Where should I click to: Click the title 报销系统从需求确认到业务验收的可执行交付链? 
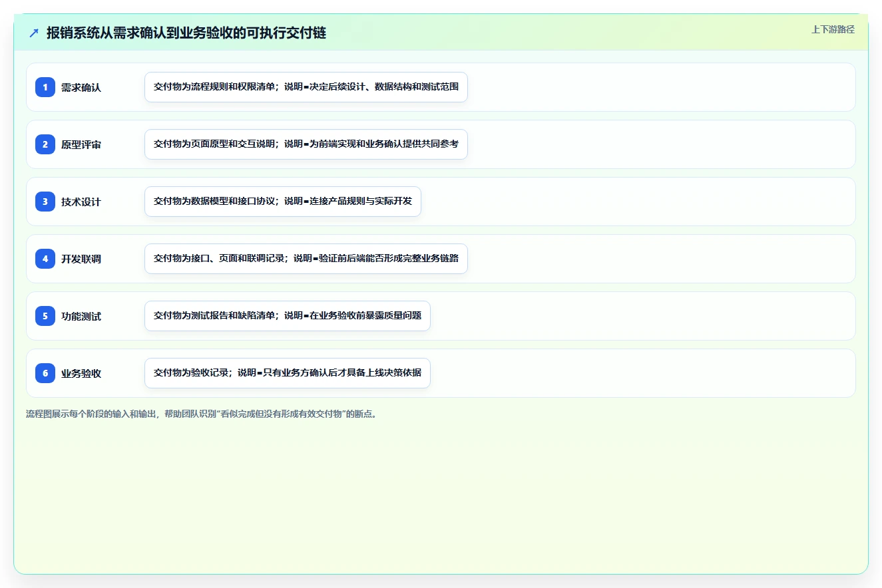point(186,33)
